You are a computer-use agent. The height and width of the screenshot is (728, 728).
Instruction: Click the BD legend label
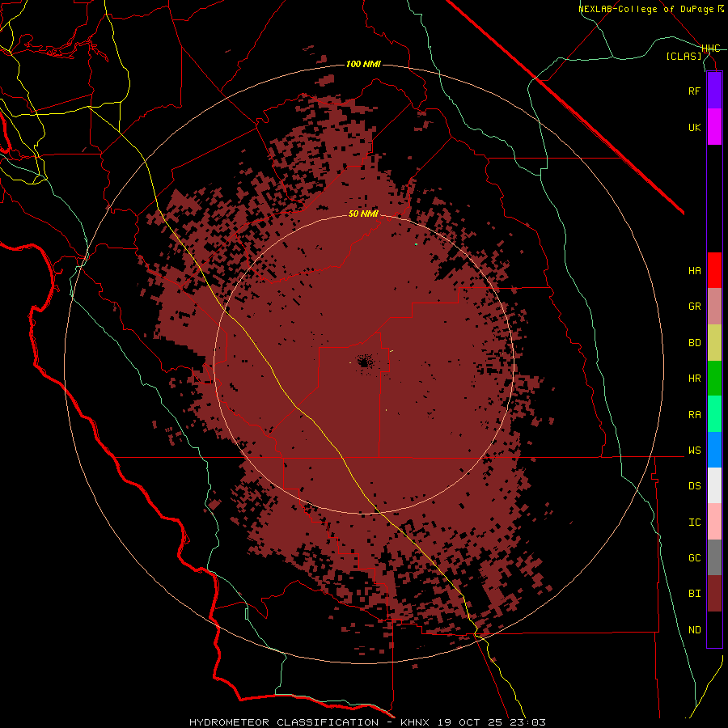click(x=694, y=343)
